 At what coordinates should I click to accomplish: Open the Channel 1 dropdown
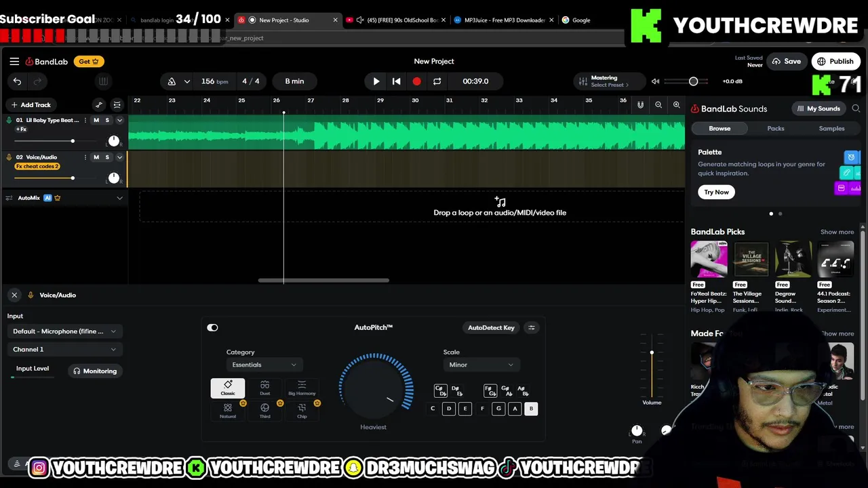pyautogui.click(x=64, y=349)
